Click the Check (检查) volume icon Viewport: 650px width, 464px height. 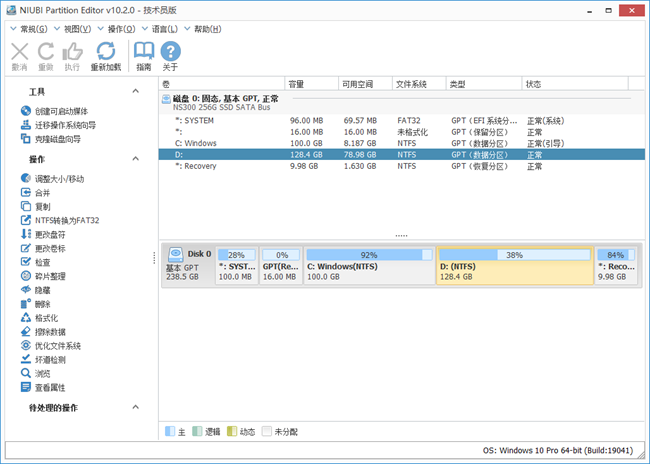26,262
